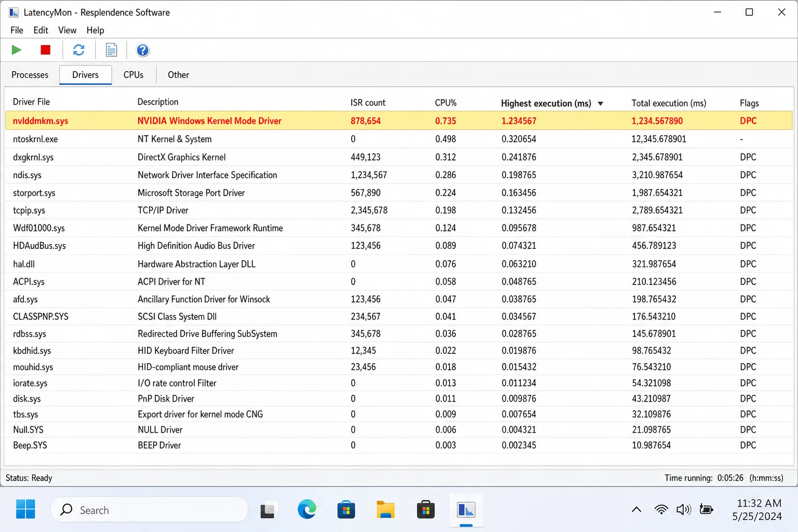Open File Explorer from taskbar

(385, 510)
